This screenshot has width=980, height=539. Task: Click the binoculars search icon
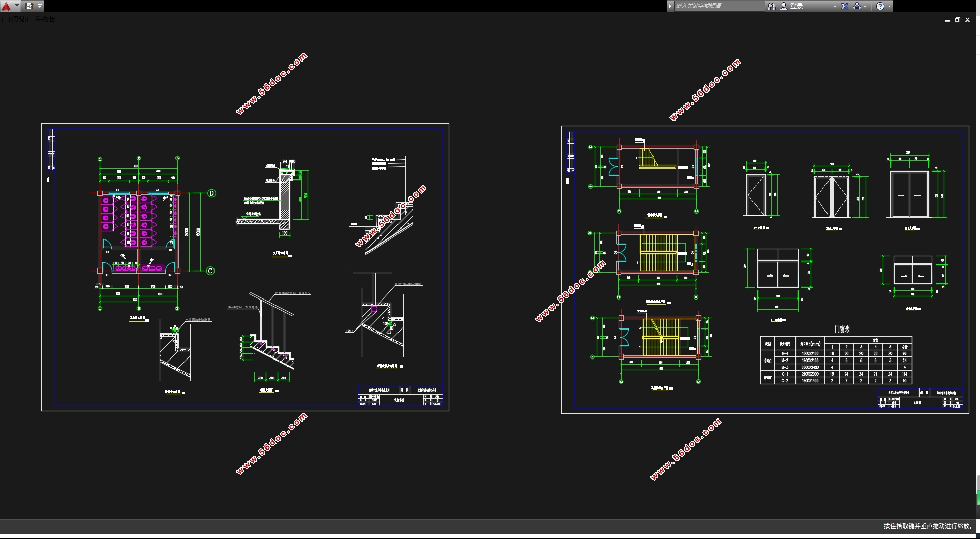771,6
